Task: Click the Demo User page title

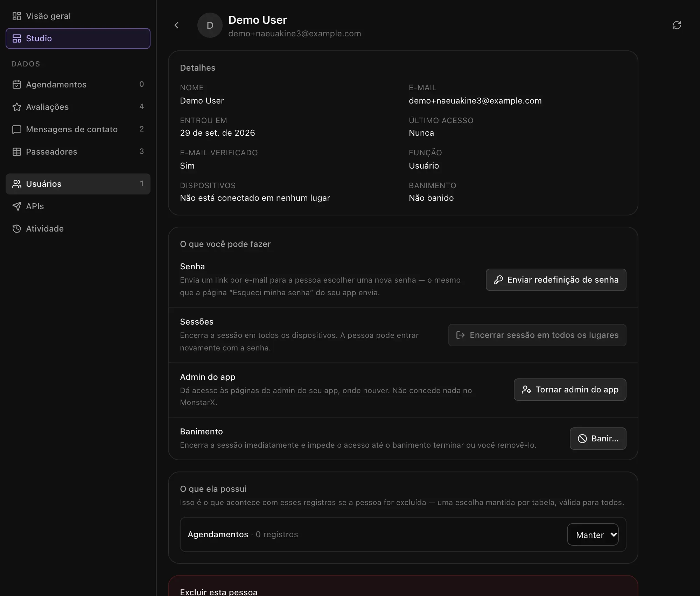Action: 258,20
